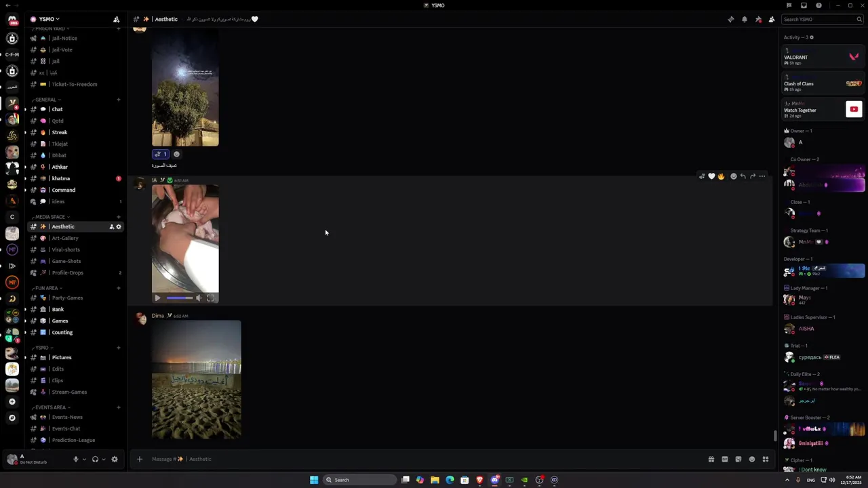The width and height of the screenshot is (868, 488).
Task: Open AISHA member profile
Action: (x=823, y=329)
